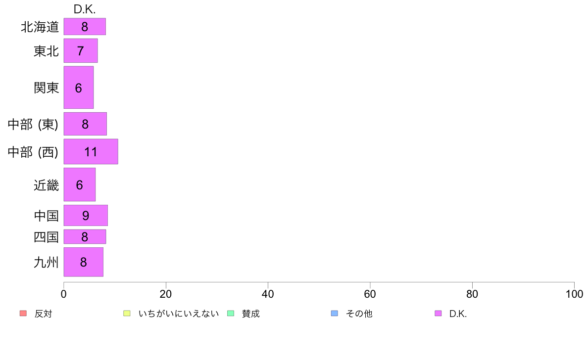Click the 100 tick on x-axis
Image resolution: width=588 pixels, height=364 pixels.
pos(574,294)
